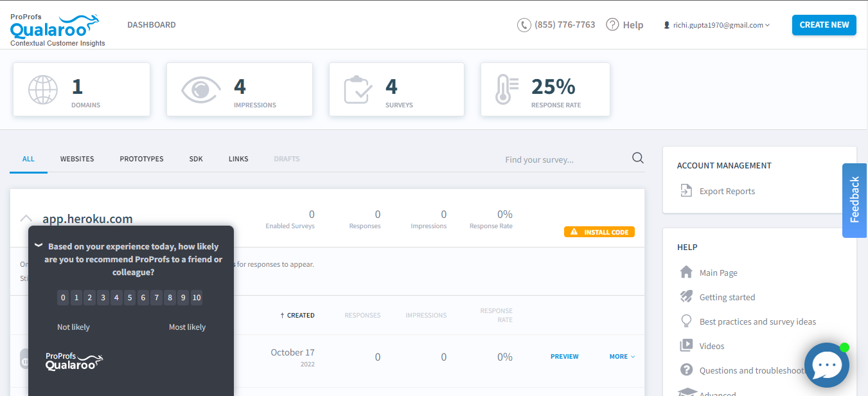The image size is (868, 396).
Task: Rate 1 on the NPS scale
Action: coord(76,297)
